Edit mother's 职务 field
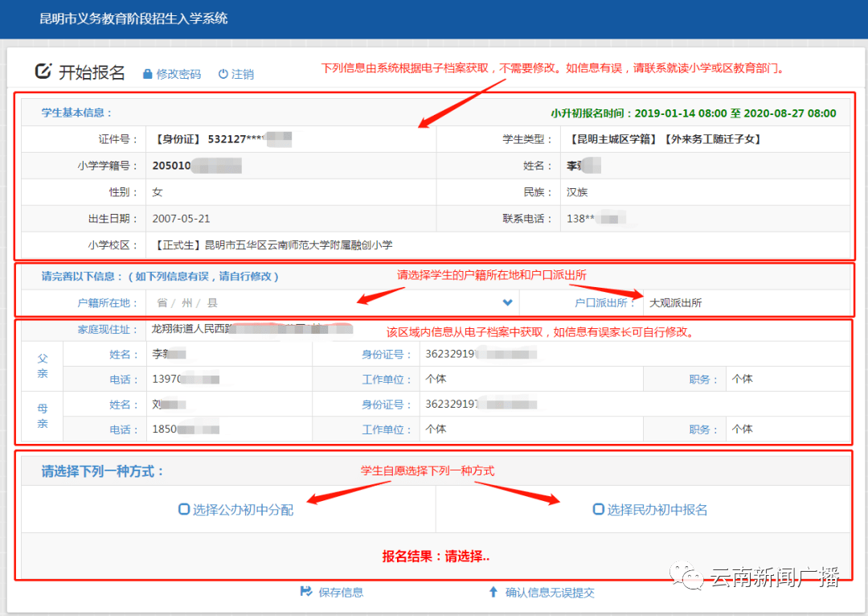The image size is (868, 616). 788,429
